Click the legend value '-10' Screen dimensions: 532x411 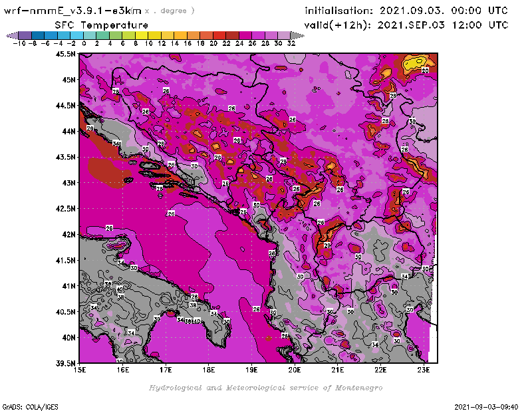(19, 43)
